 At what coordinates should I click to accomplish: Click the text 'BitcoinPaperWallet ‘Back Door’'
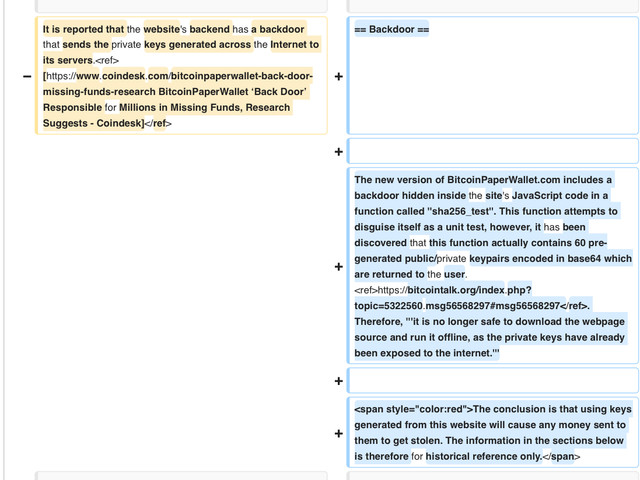coord(232,92)
